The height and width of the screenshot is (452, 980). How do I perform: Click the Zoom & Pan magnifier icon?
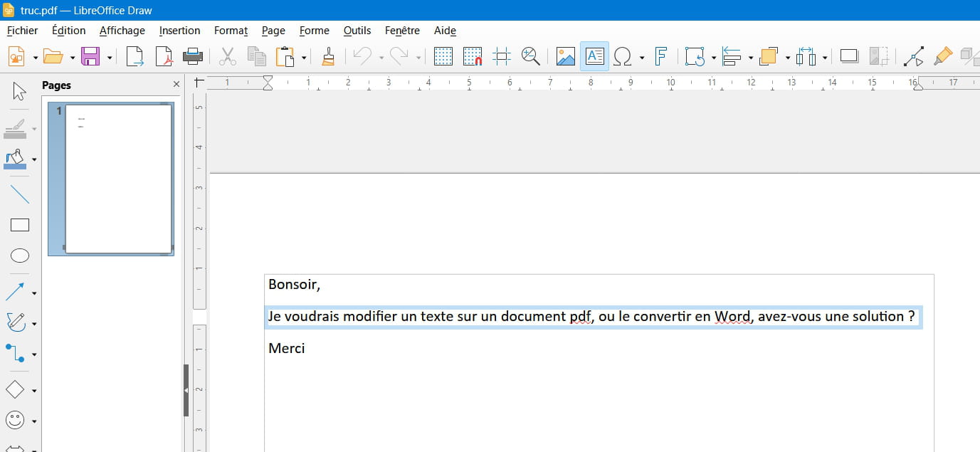click(x=530, y=56)
